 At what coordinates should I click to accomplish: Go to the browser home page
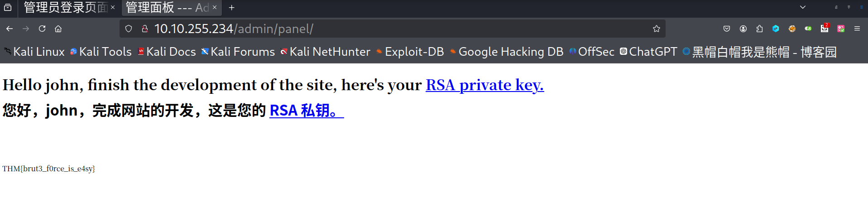pos(58,29)
